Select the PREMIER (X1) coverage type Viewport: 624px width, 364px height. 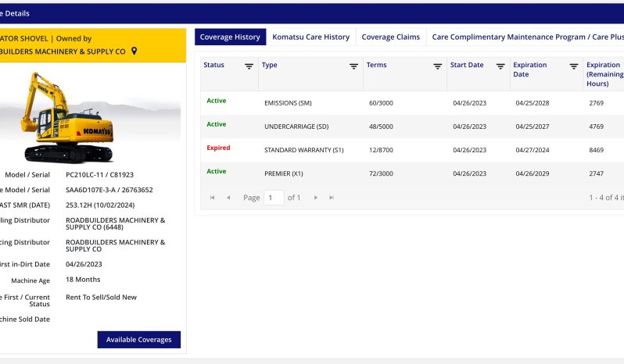click(x=283, y=173)
